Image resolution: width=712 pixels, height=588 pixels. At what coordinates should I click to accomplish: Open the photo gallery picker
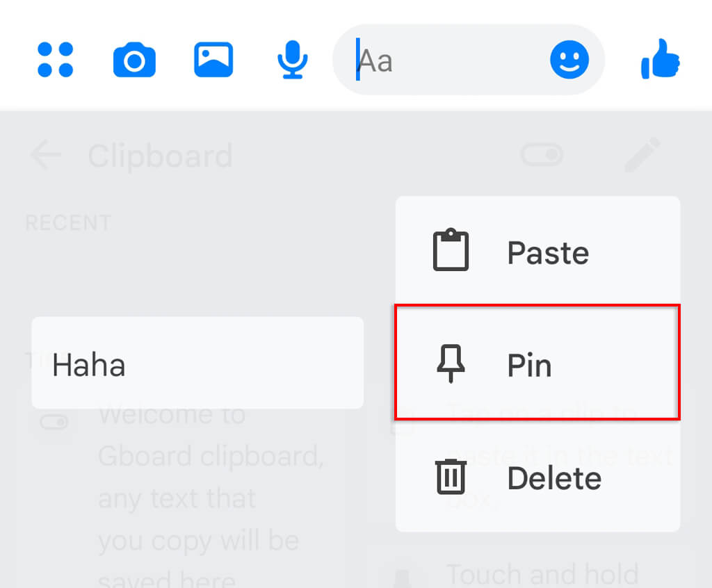click(x=213, y=60)
